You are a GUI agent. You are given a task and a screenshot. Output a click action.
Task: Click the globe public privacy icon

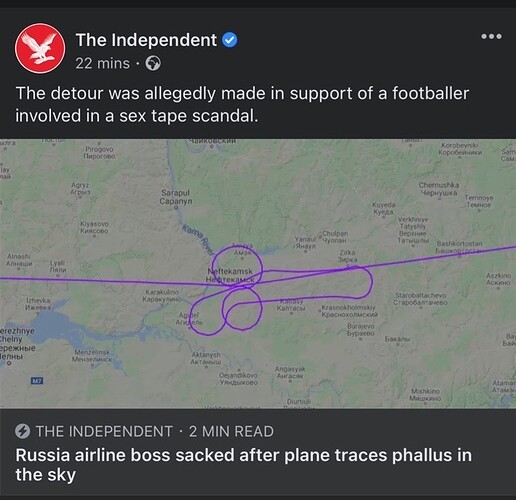[153, 63]
